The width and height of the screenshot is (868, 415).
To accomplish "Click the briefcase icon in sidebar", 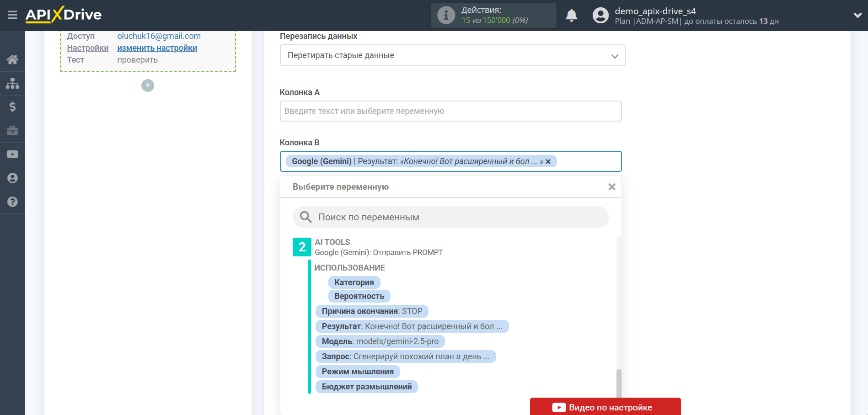I will [12, 131].
